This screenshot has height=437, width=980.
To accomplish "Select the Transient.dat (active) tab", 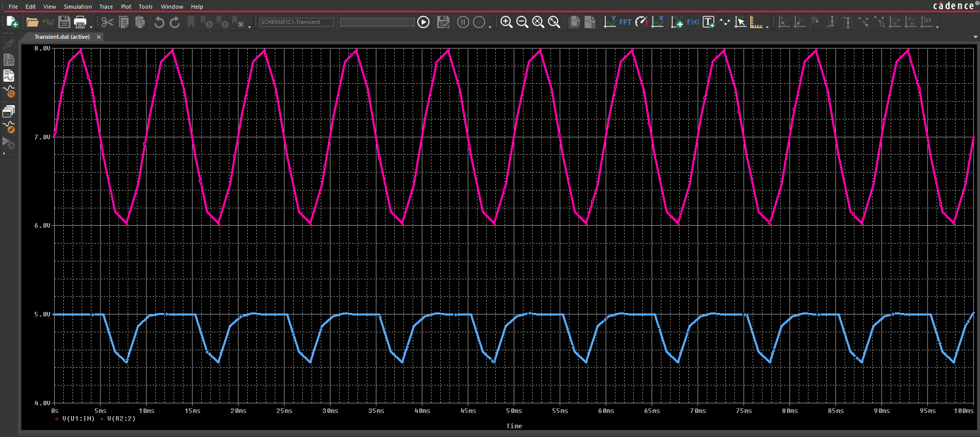I will pos(62,37).
